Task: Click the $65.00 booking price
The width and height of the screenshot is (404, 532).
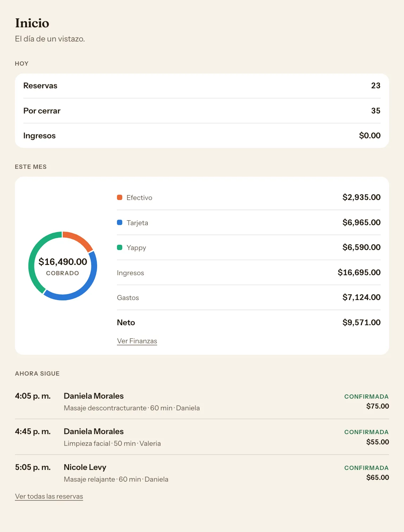Action: (x=378, y=477)
